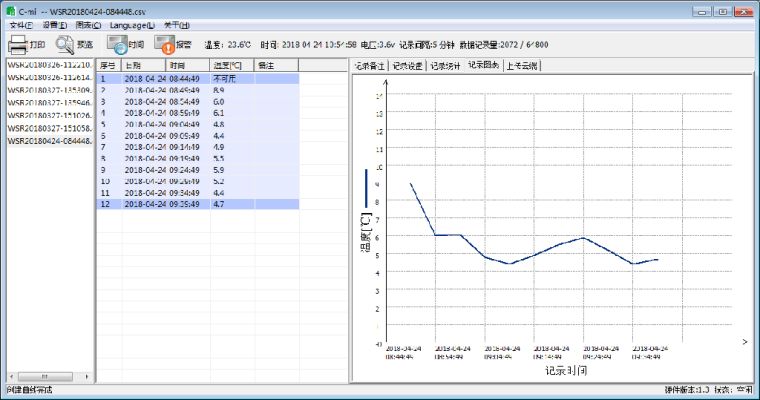Click the magnifier preview icon (预览)
Viewport: 760px width, 400px height.
click(x=66, y=44)
